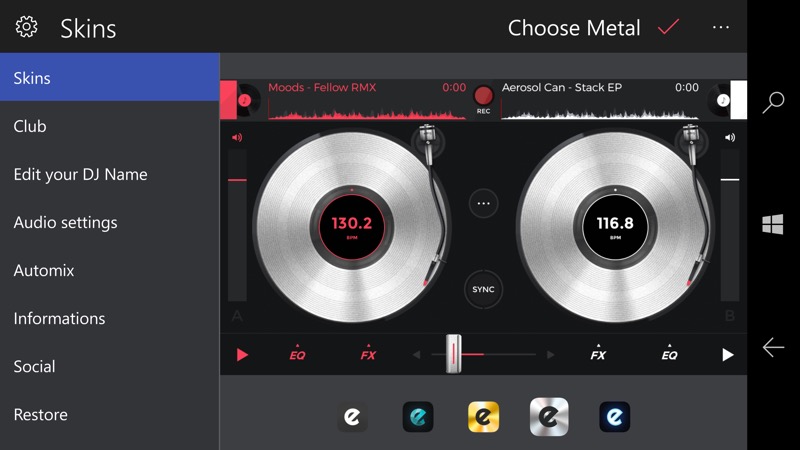Click the Choose Metal header text
The image size is (800, 450).
point(574,28)
